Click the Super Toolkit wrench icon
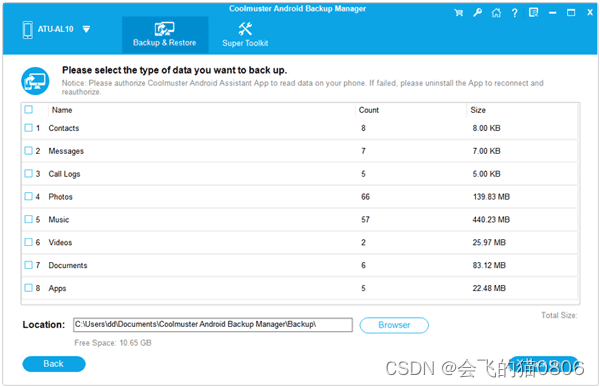The width and height of the screenshot is (600, 387). click(245, 29)
